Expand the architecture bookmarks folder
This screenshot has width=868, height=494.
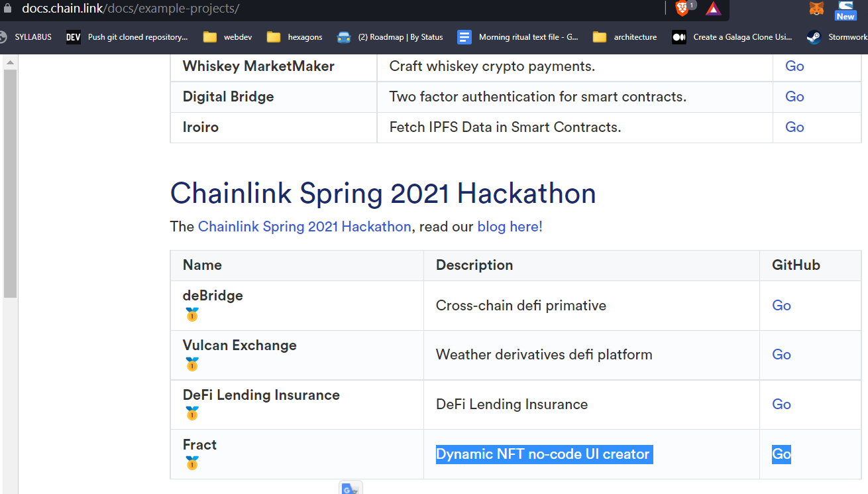[624, 37]
